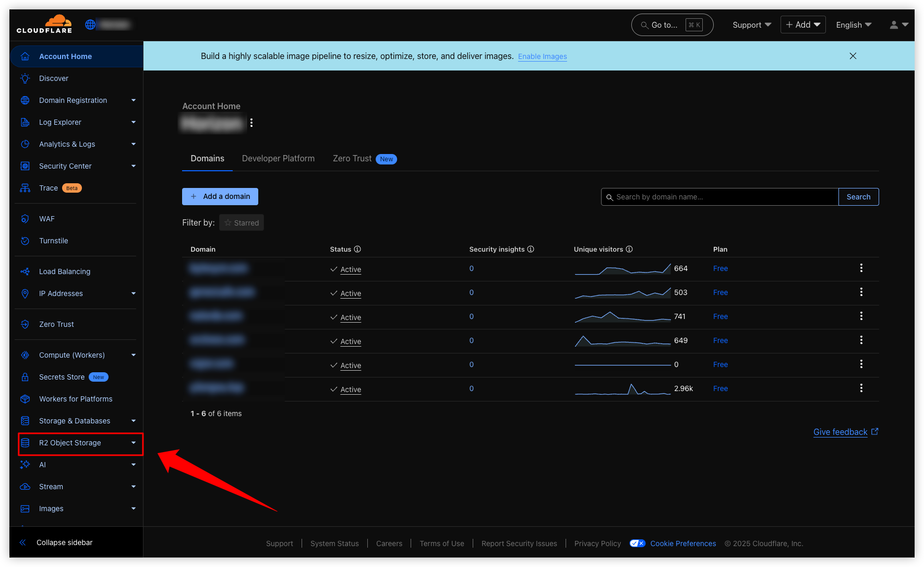Click the Zero Trust sidebar icon
Screen dimensions: 924x567
(25, 324)
